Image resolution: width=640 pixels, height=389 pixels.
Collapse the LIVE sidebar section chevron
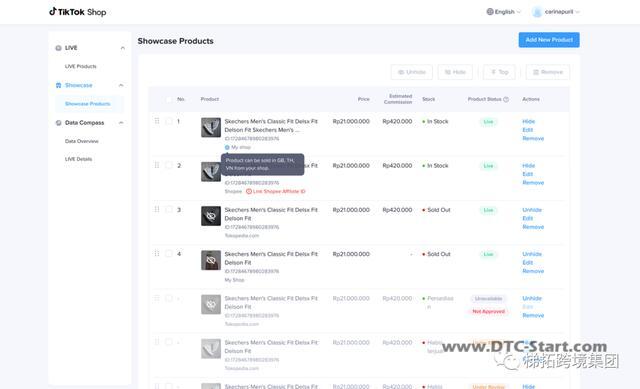click(x=122, y=48)
